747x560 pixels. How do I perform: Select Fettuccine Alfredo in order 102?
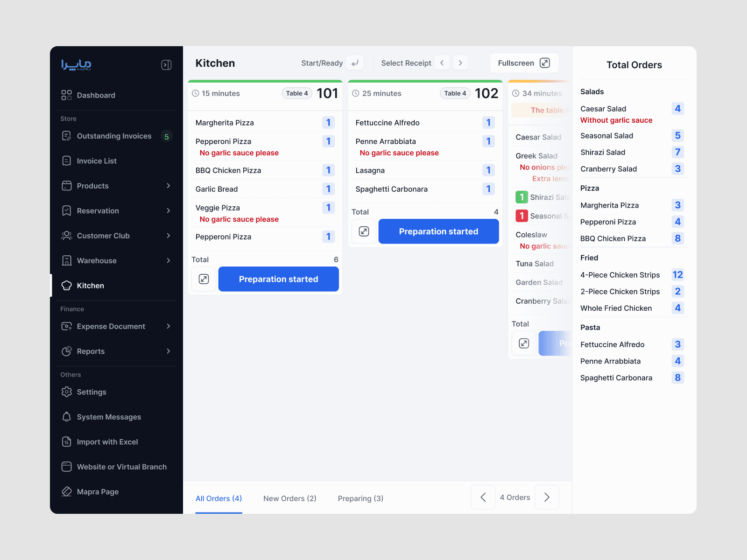(x=425, y=123)
